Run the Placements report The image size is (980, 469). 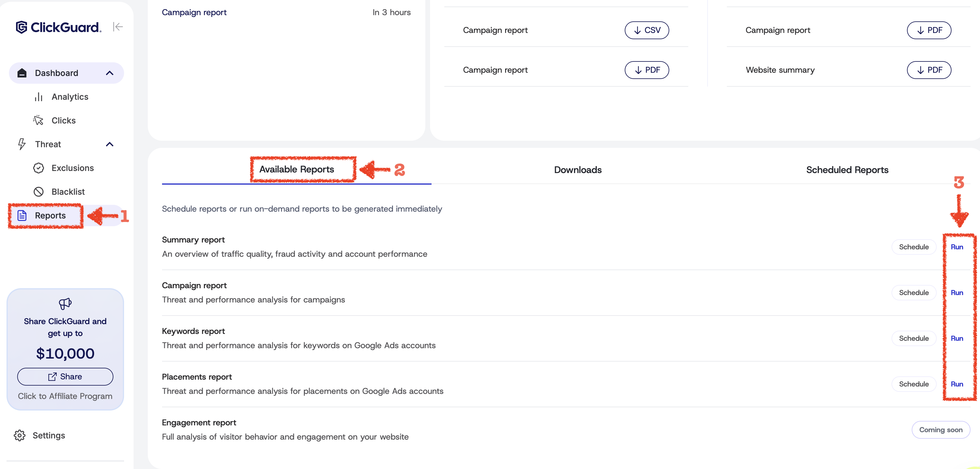[957, 384]
